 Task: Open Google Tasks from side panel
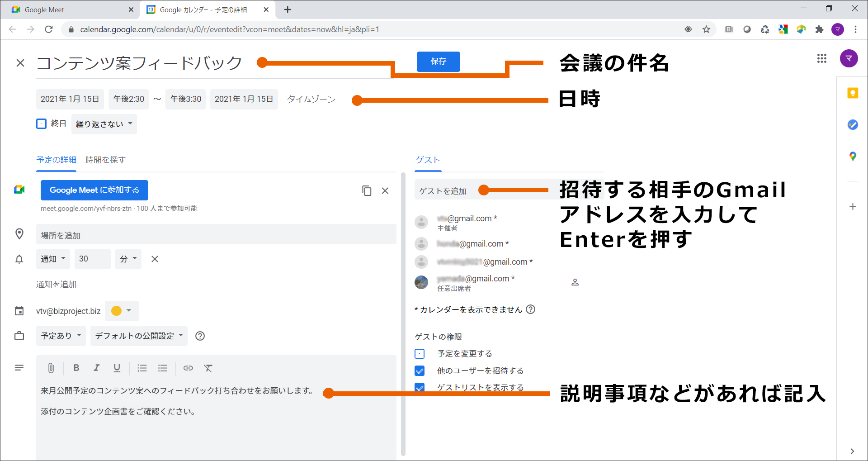click(x=853, y=124)
